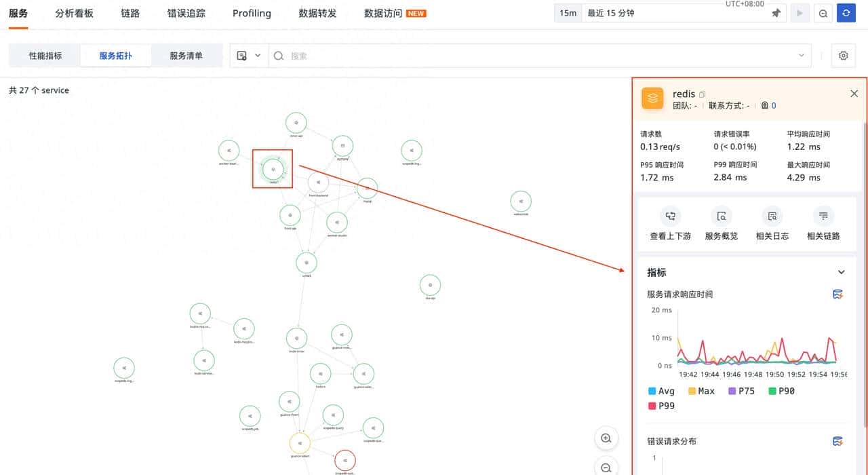Image resolution: width=868 pixels, height=475 pixels.
Task: Click the 0.13 req/s value
Action: point(660,147)
